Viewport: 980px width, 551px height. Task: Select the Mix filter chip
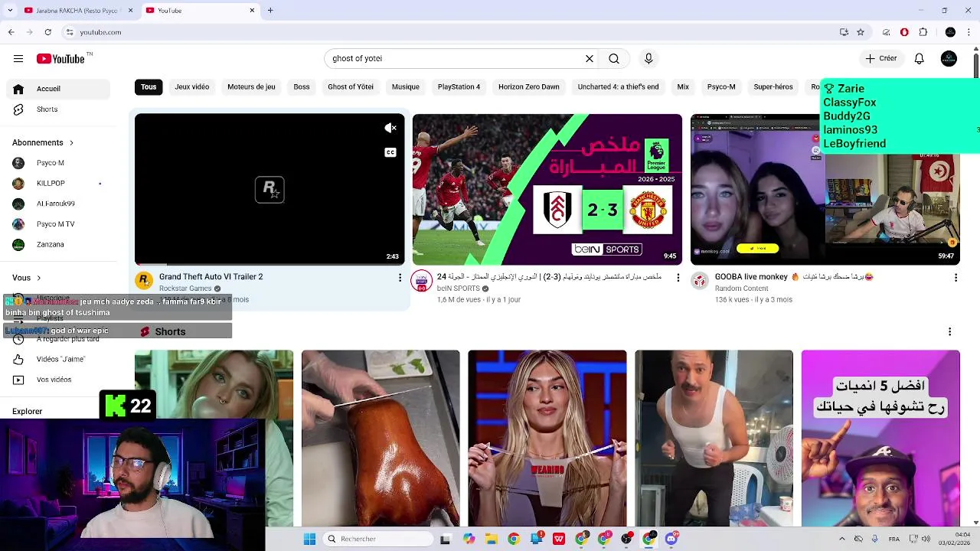tap(683, 87)
